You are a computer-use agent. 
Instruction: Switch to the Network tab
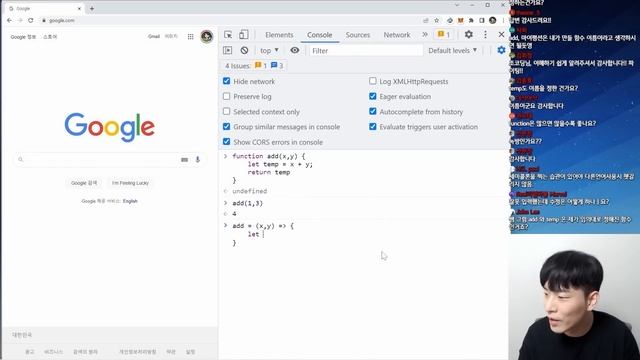coord(397,35)
